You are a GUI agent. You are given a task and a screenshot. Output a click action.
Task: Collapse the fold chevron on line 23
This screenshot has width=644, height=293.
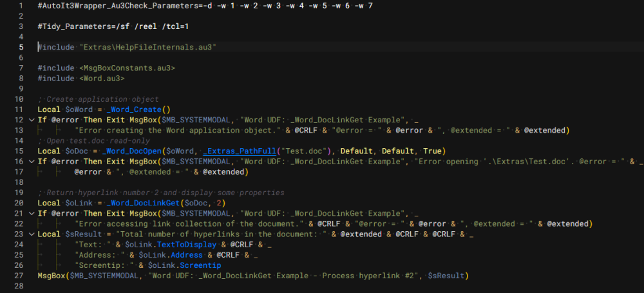pos(31,234)
